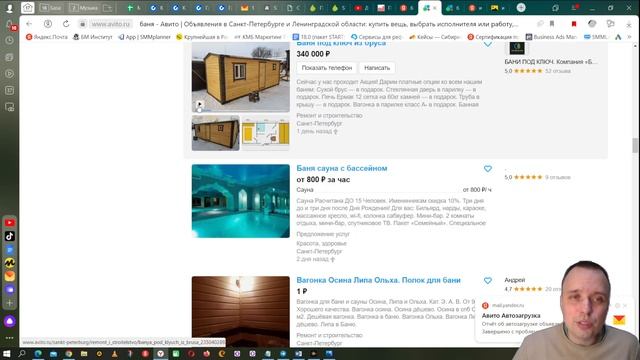Open sidebar notifications bell
640x360 pixels.
(10, 24)
